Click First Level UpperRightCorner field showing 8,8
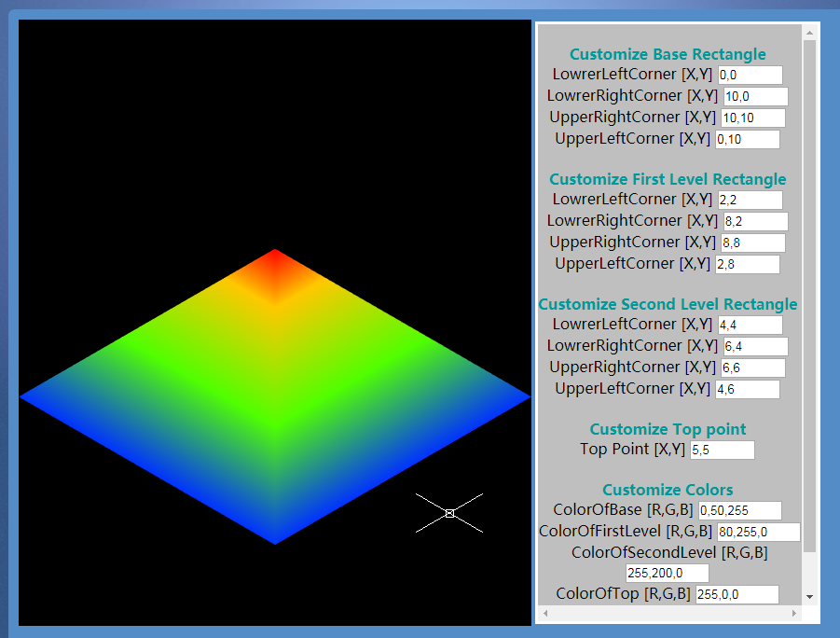Screen dimensions: 840x638 coord(752,243)
